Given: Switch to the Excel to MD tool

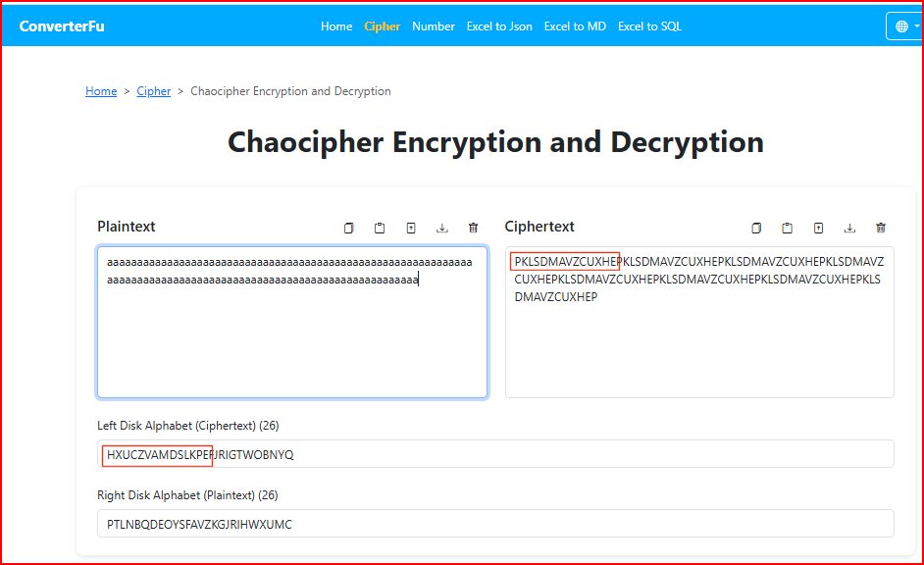Looking at the screenshot, I should click(575, 26).
